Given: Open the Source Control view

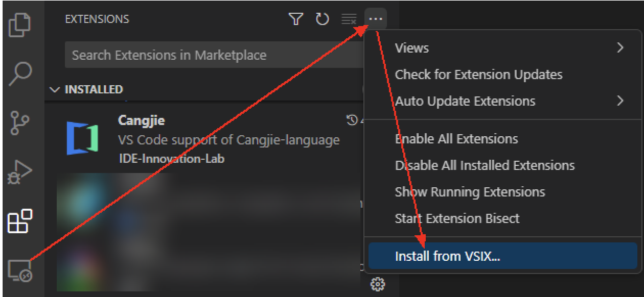Looking at the screenshot, I should click(x=20, y=124).
